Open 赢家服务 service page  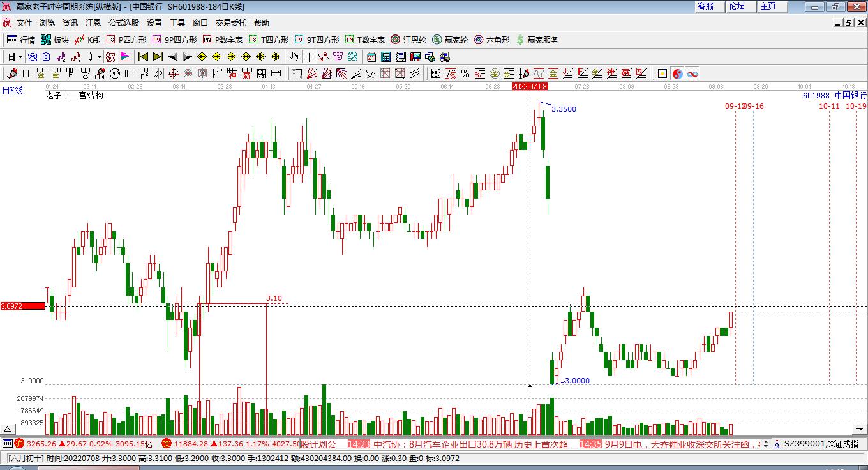click(537, 40)
